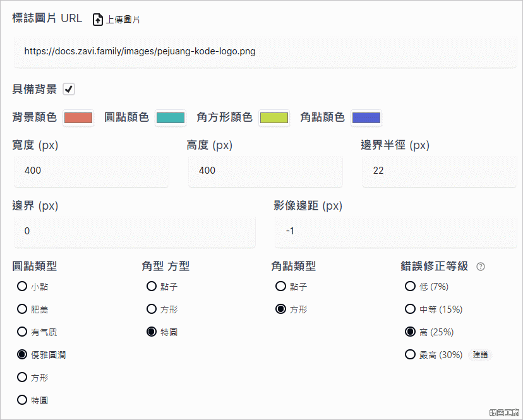Click the 邊界半徑 (px) input field
This screenshot has width=523, height=420.
tap(438, 171)
